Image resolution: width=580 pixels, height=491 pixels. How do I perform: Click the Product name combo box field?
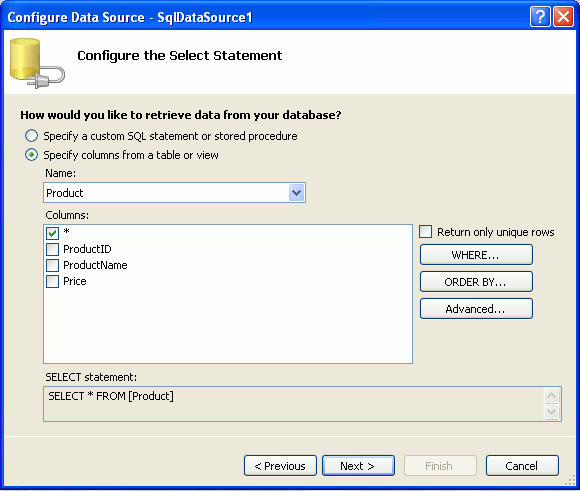174,193
